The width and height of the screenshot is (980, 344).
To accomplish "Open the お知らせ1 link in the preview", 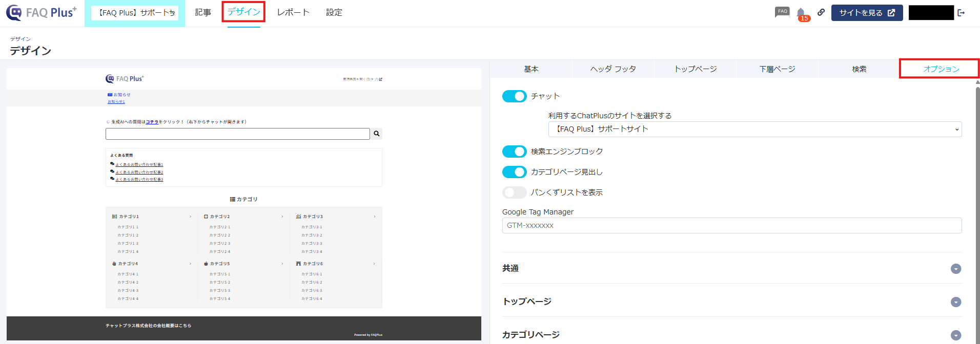I will (116, 102).
